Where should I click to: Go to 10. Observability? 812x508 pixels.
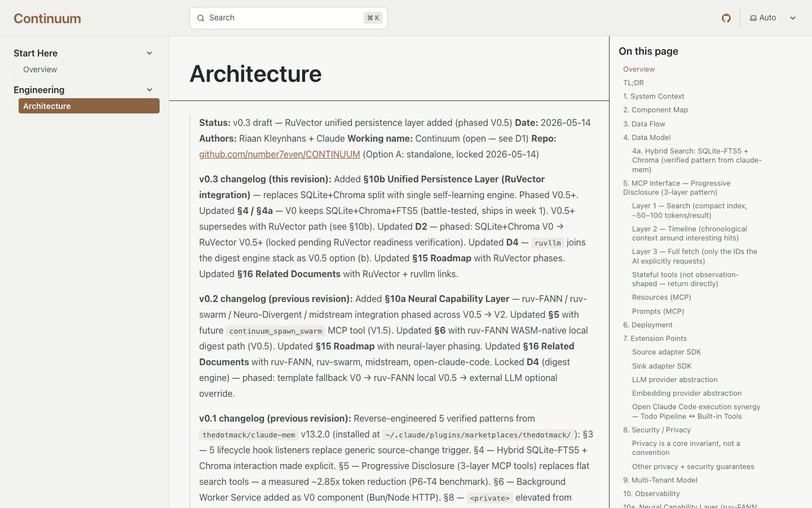click(x=651, y=494)
